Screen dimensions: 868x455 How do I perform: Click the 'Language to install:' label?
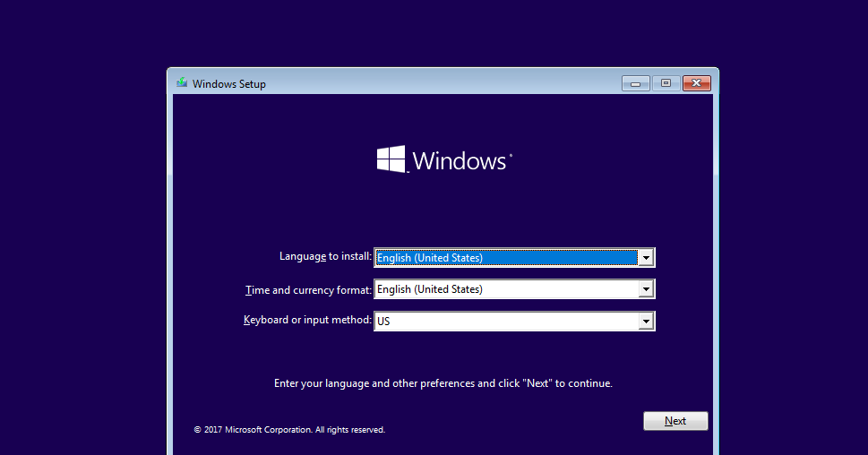pos(325,256)
